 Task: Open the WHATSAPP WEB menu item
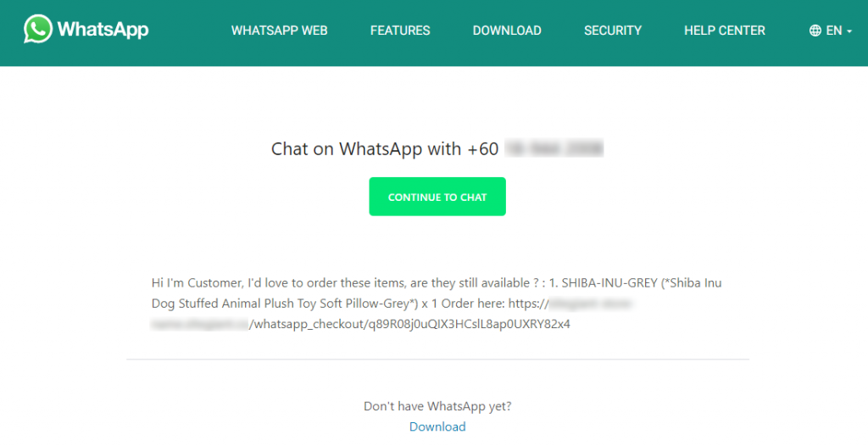pyautogui.click(x=279, y=31)
